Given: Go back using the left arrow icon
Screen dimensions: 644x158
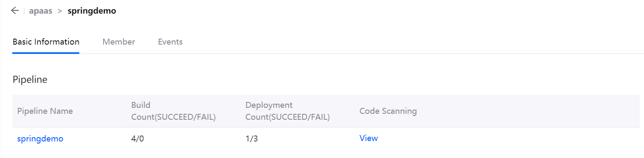Looking at the screenshot, I should (15, 11).
